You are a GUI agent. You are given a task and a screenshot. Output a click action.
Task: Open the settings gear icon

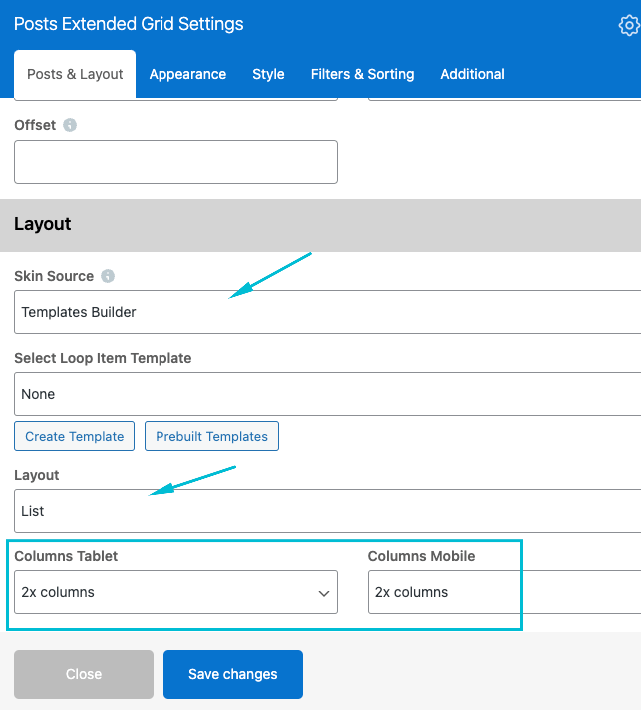pyautogui.click(x=629, y=26)
